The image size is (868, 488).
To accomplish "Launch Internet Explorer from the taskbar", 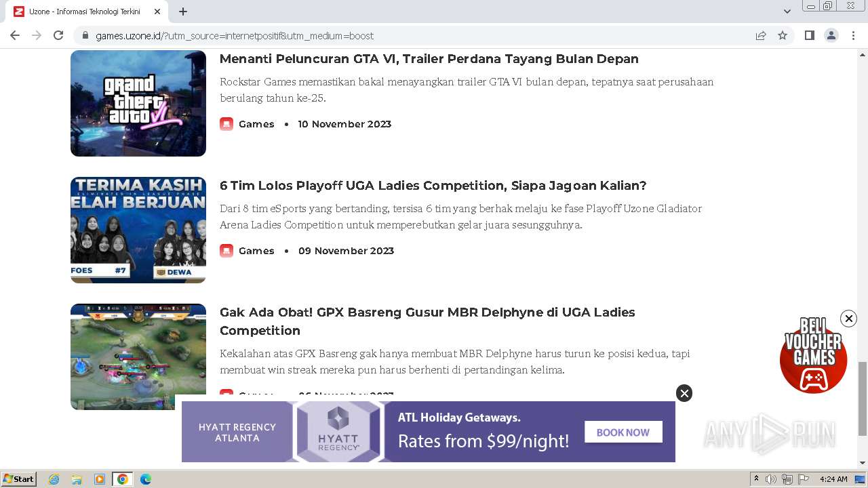I will point(54,479).
